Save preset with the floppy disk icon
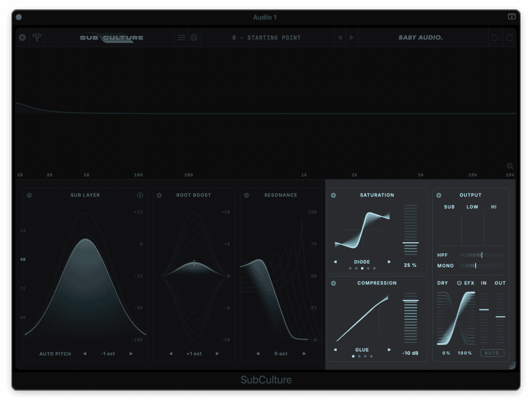The width and height of the screenshot is (532, 404). coord(194,37)
